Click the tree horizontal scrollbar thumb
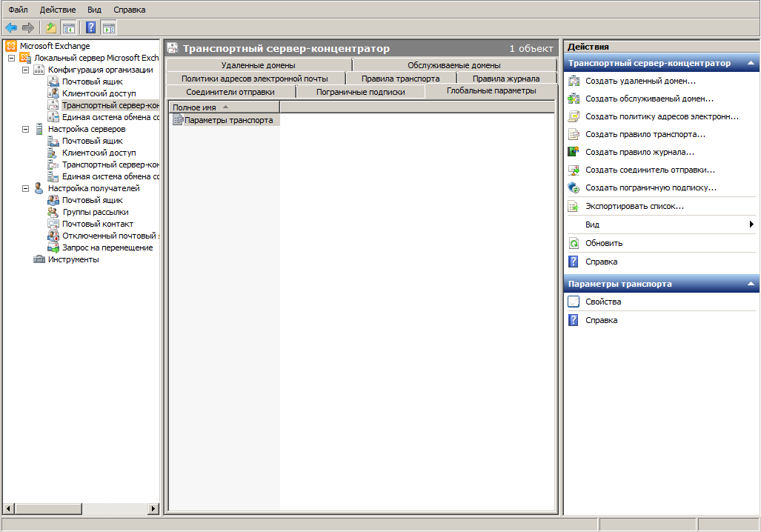The width and height of the screenshot is (761, 532). [x=48, y=509]
